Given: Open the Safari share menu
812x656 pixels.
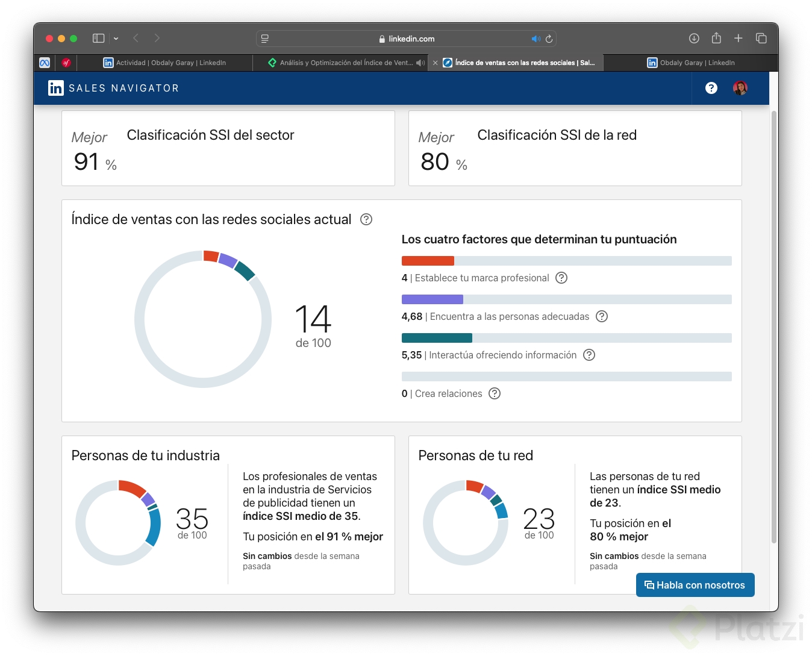Looking at the screenshot, I should click(716, 38).
